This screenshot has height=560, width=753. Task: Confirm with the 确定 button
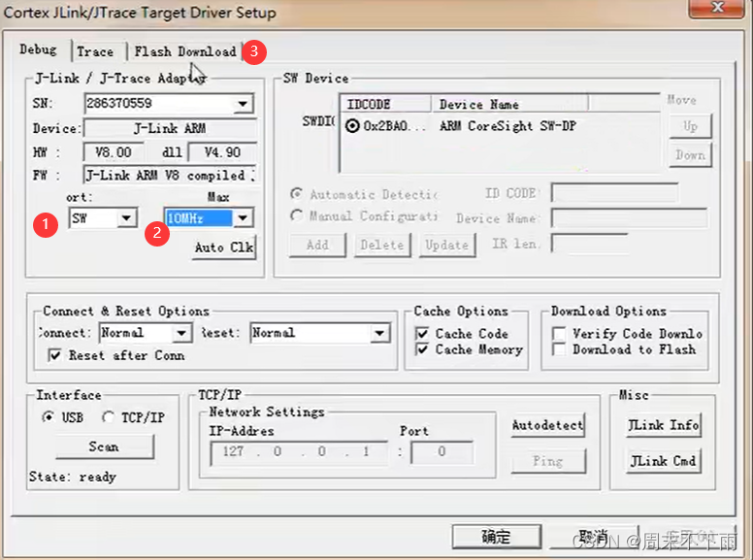497,537
